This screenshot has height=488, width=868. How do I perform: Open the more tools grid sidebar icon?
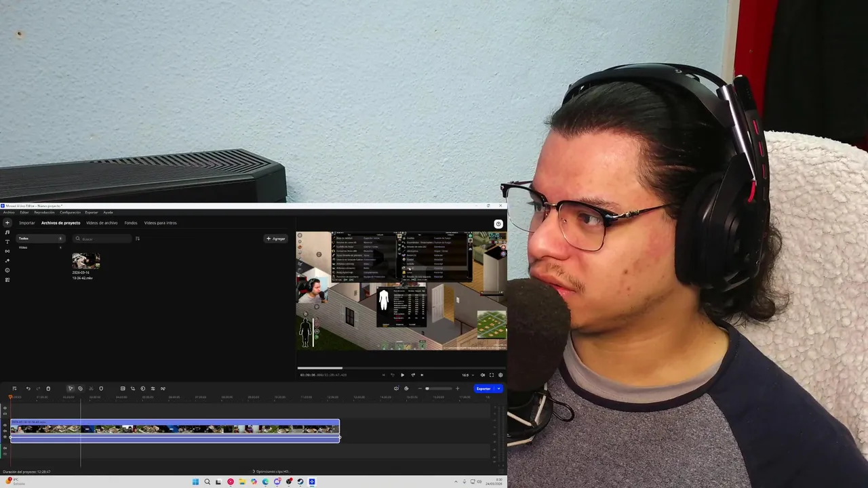tap(7, 279)
